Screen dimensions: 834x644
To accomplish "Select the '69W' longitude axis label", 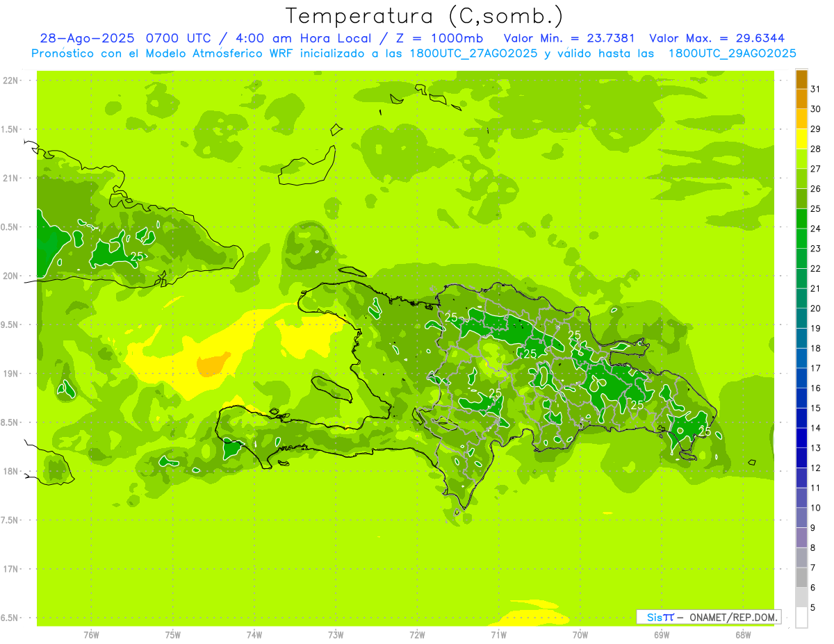I will 661,635.
